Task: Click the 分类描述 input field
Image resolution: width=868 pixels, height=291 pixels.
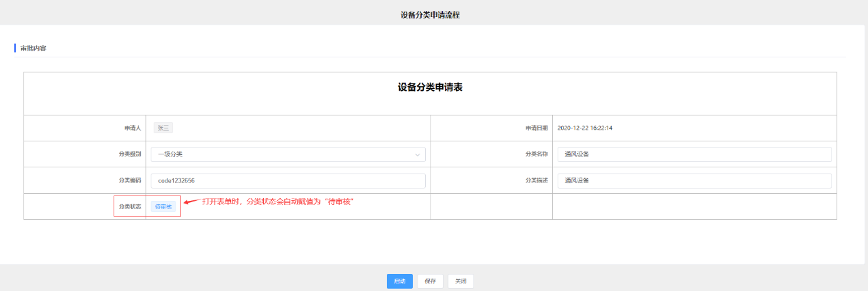Action: tap(694, 180)
